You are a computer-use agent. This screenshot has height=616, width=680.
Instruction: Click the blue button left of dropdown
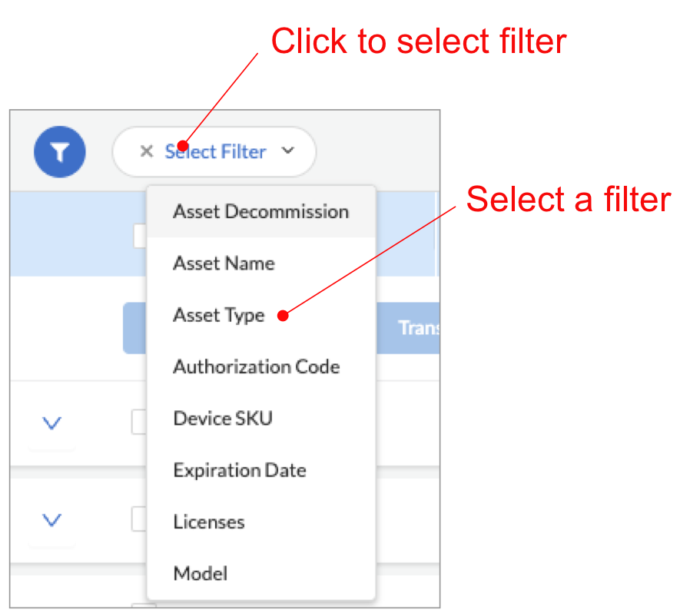(134, 328)
